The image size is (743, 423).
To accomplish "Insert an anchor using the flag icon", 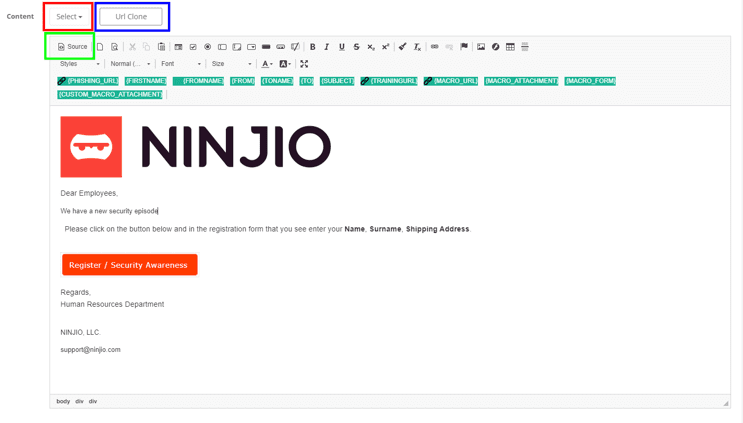I will (463, 46).
